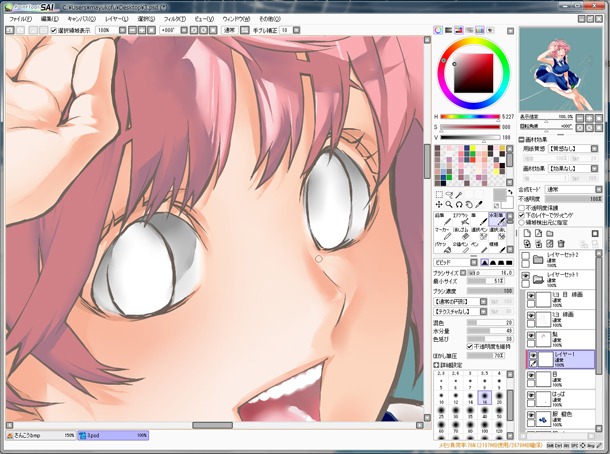Switch to the color wheel panel icon
The height and width of the screenshot is (454, 610).
tap(439, 32)
